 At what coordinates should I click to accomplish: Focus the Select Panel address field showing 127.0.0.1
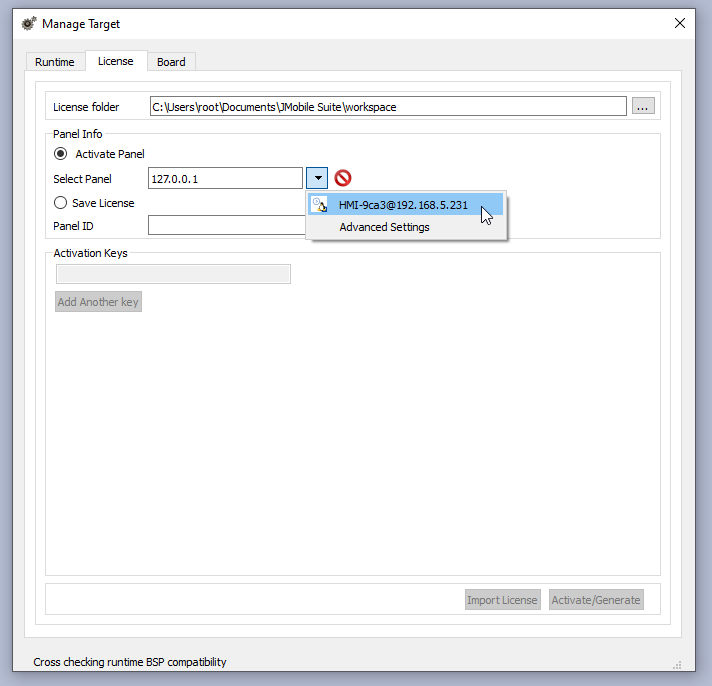[225, 178]
